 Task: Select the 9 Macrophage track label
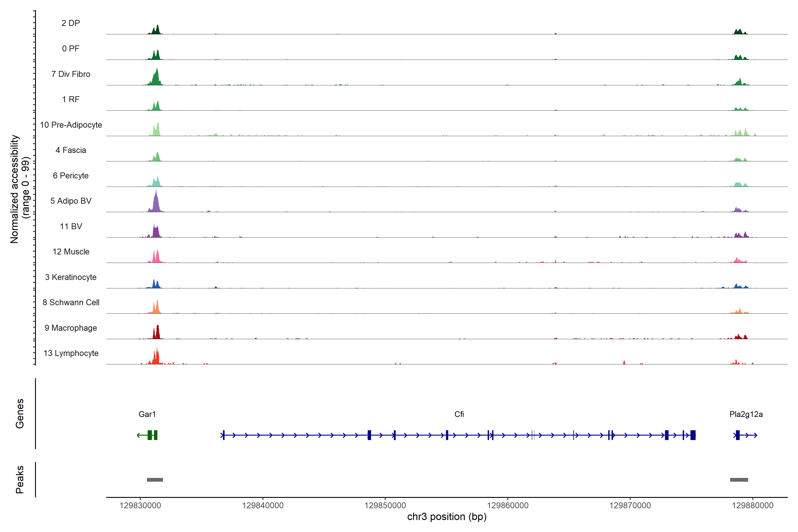[70, 328]
